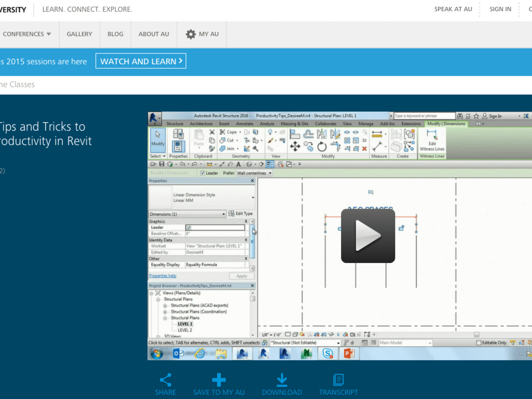The image size is (532, 399).
Task: Toggle the Editable Only checkbox
Action: (479, 343)
